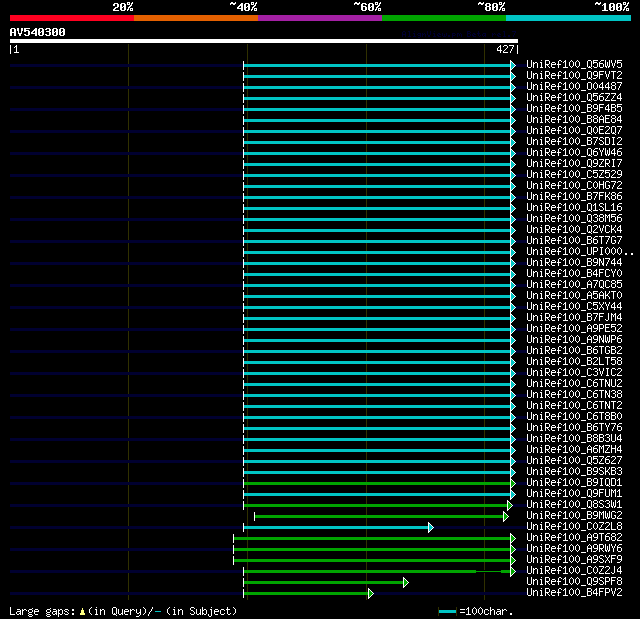Click UniRef100_B7SDI2 text
The width and height of the screenshot is (640, 619).
click(574, 142)
